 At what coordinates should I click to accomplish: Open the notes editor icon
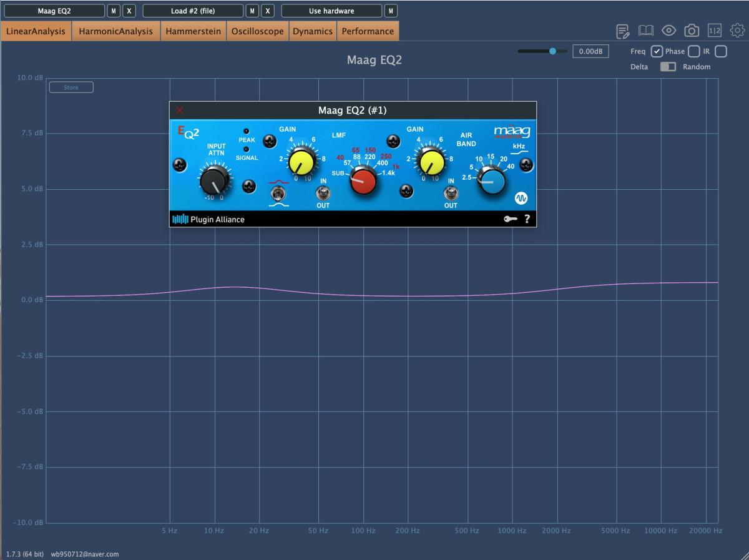(x=622, y=31)
